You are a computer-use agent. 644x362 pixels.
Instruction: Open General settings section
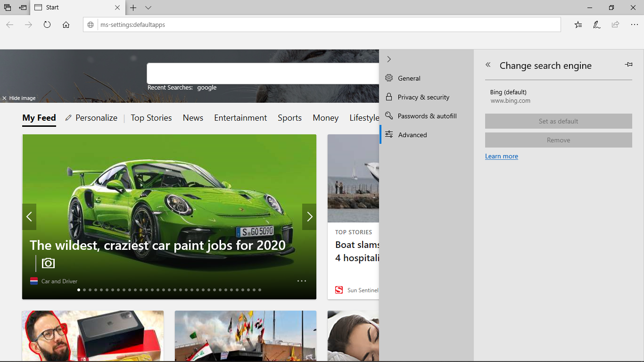(x=426, y=78)
